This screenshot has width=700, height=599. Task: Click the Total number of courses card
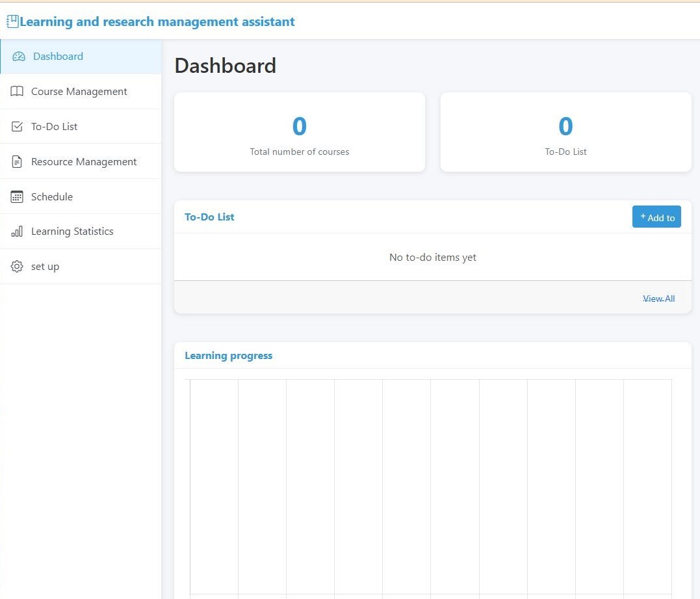[300, 133]
